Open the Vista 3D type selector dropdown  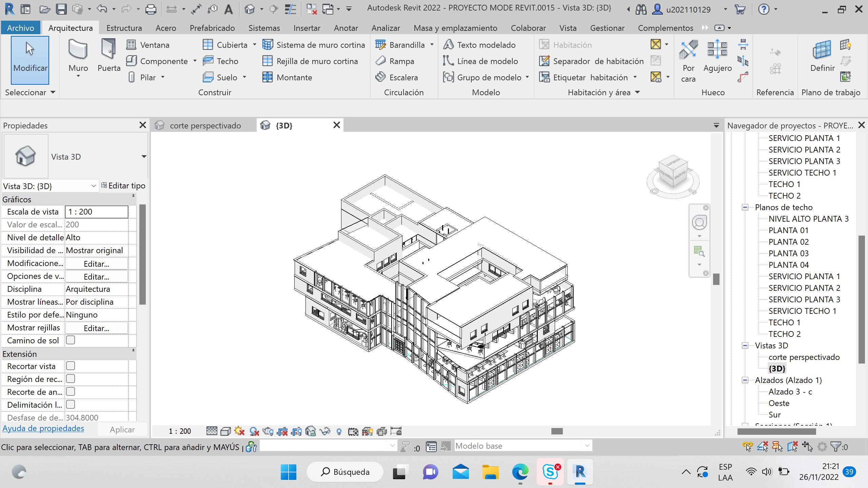144,157
